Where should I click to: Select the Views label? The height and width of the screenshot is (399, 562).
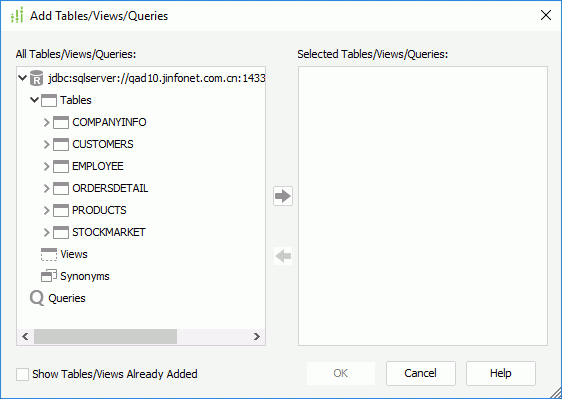tap(74, 254)
